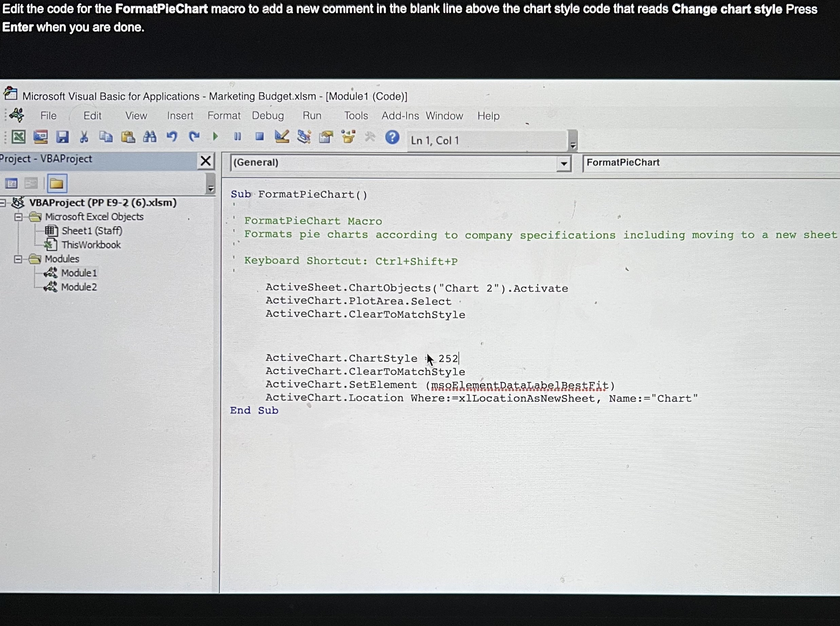This screenshot has height=626, width=840.
Task: Click the Reset stop square icon
Action: click(260, 136)
